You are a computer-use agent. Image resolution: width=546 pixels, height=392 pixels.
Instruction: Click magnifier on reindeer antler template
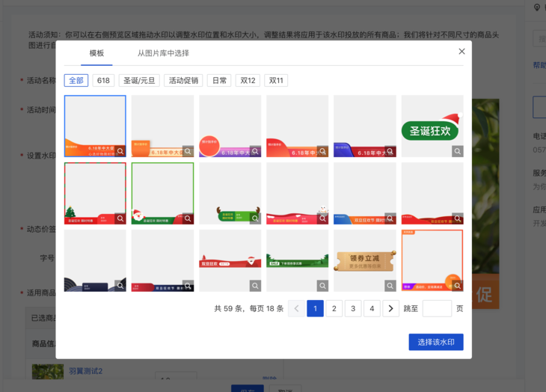255,218
